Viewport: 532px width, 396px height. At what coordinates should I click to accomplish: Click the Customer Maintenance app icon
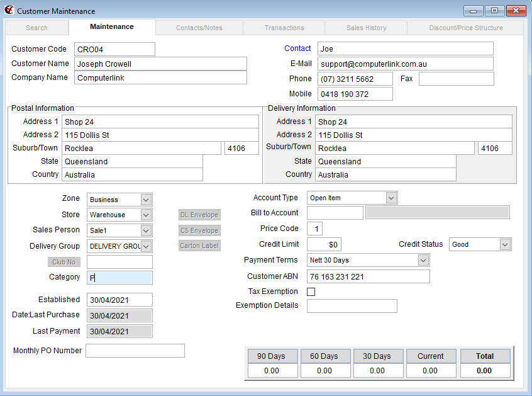[x=9, y=10]
